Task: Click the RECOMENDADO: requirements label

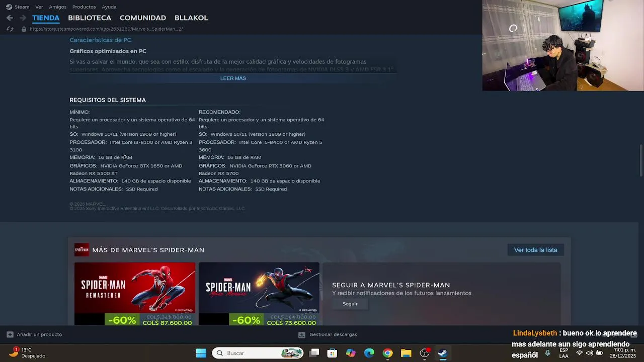Action: pyautogui.click(x=219, y=112)
